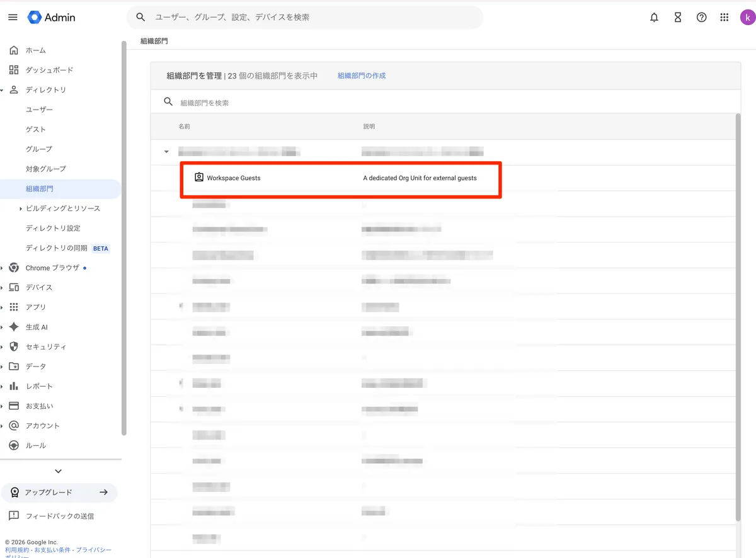Select ダッシュボード in the sidebar
This screenshot has height=558, width=756.
49,70
